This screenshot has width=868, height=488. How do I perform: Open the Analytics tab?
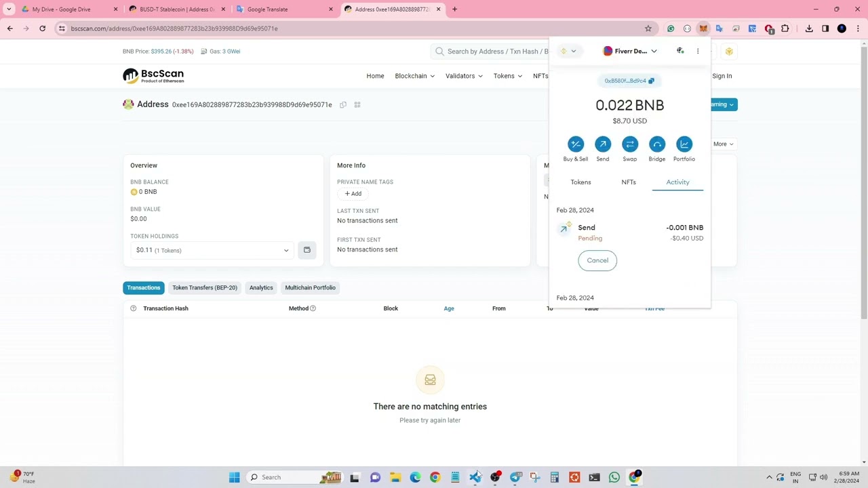point(261,288)
